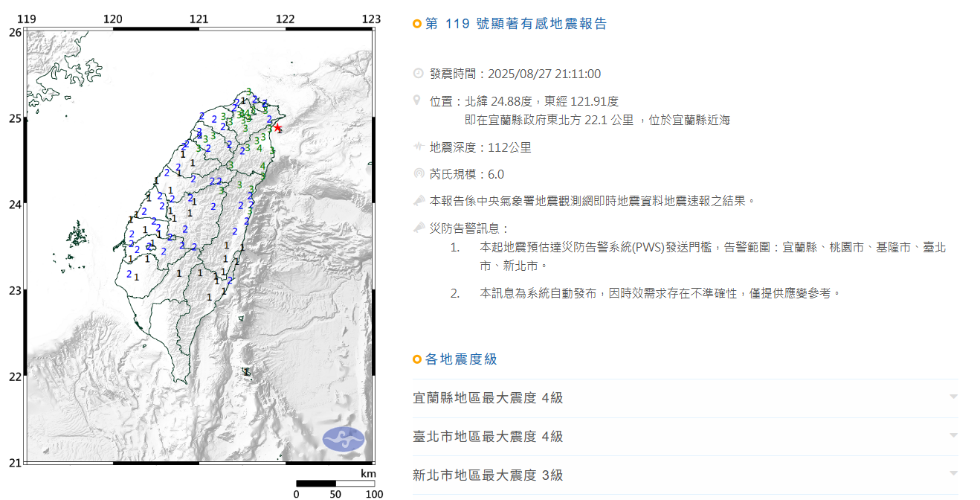This screenshot has width=980, height=500.
Task: Expand the 宜蘭縣地區最大震度 4級 chevron
Action: pyautogui.click(x=953, y=398)
